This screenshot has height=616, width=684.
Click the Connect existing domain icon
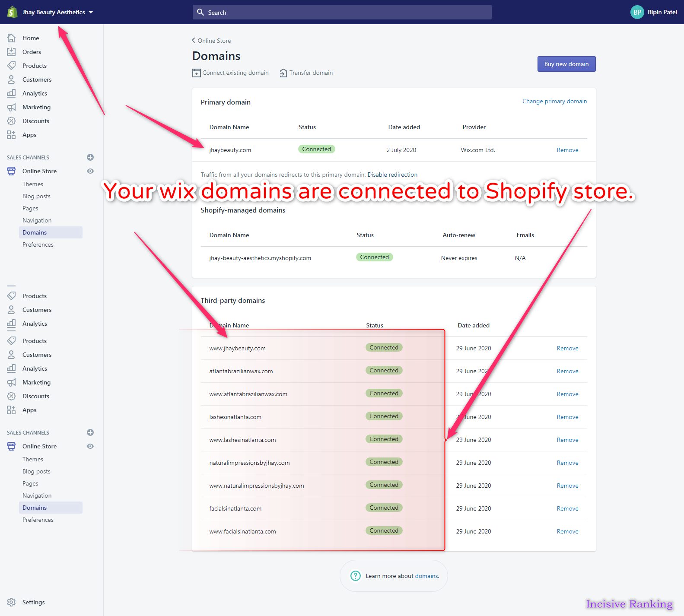click(x=197, y=73)
